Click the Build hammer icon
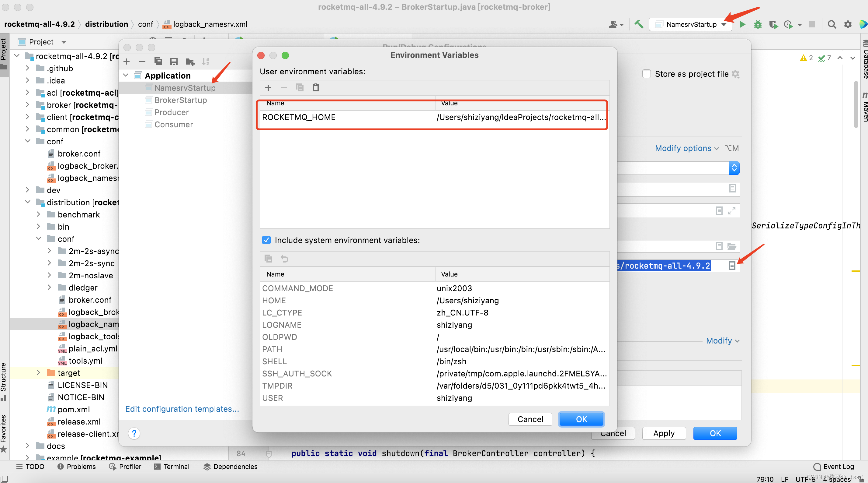Viewport: 868px width, 483px height. [x=639, y=24]
